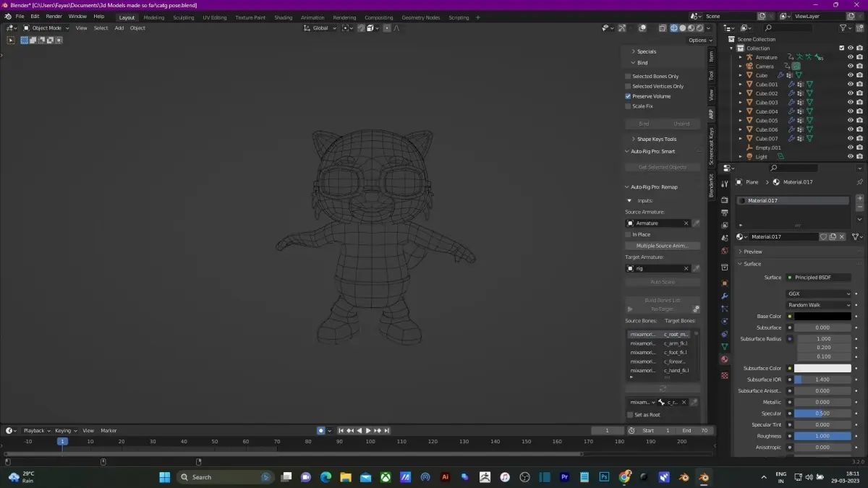Click the Multiple Source Anim... button

tap(663, 246)
